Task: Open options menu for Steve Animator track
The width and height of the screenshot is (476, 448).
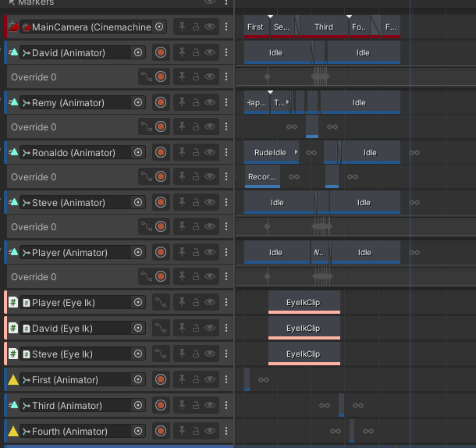Action: (x=226, y=202)
